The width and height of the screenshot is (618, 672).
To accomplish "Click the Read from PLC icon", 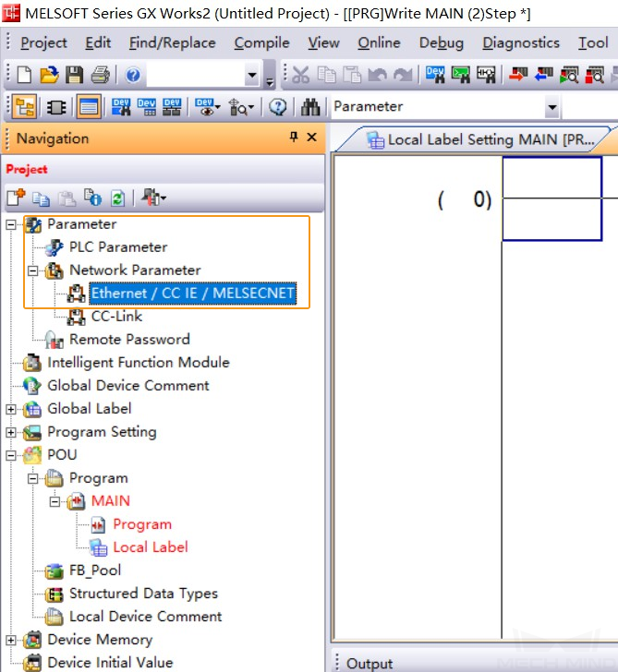I will (544, 75).
